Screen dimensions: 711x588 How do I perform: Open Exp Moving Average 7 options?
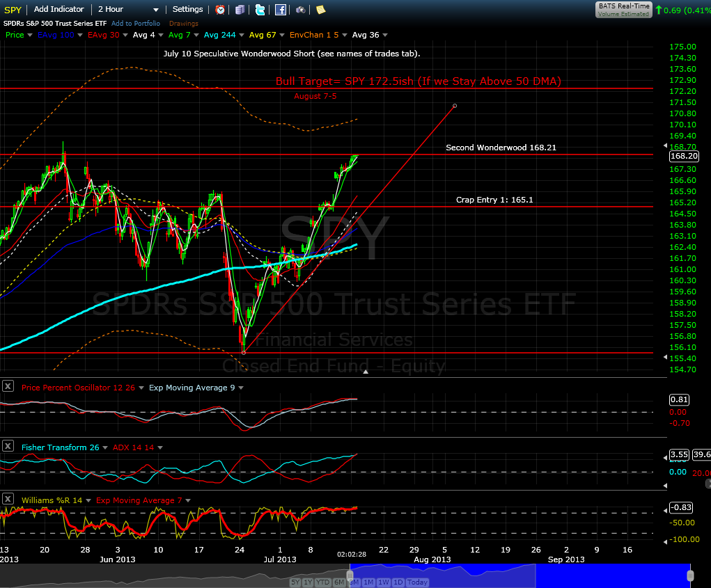[188, 500]
